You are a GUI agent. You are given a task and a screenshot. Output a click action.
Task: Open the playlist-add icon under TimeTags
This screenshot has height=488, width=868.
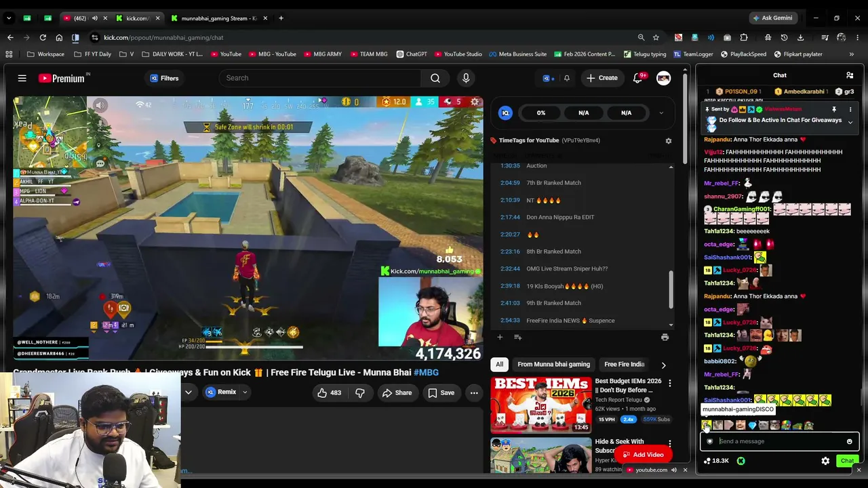[517, 337]
